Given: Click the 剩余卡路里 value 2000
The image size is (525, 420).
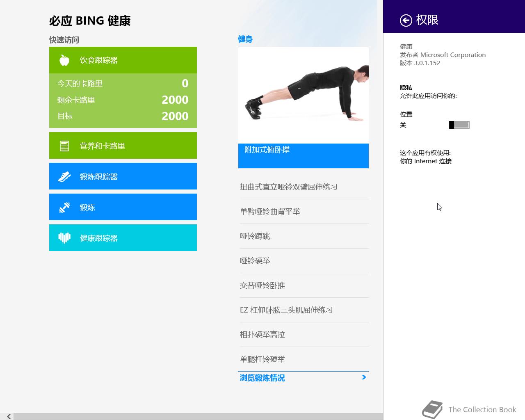Looking at the screenshot, I should pos(175,100).
